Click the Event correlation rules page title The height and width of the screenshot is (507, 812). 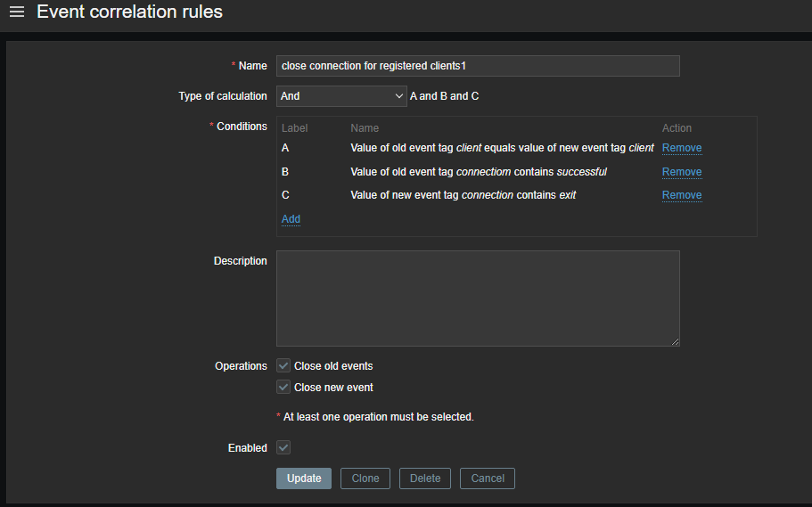[129, 12]
